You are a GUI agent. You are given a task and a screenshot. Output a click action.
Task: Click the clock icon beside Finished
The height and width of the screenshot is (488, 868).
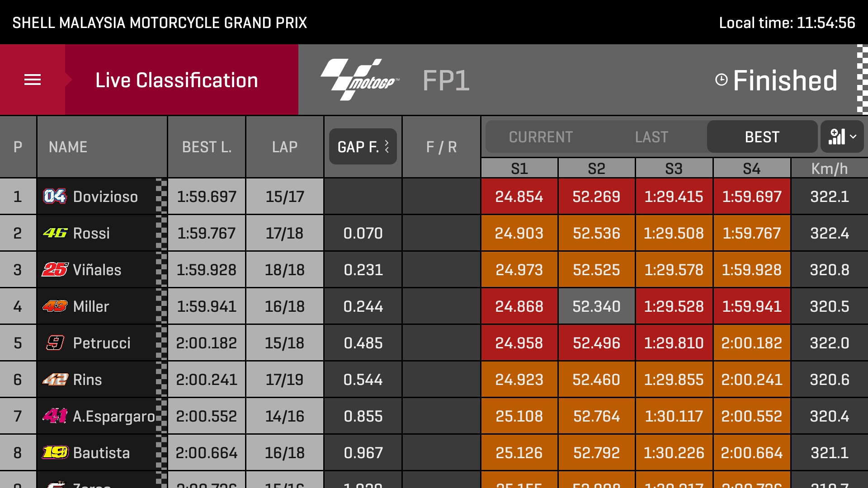(x=721, y=80)
